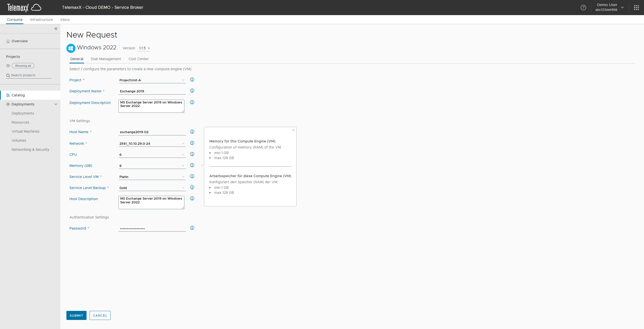Click the info icon next to Memory field
This screenshot has width=644, height=329.
tap(192, 165)
